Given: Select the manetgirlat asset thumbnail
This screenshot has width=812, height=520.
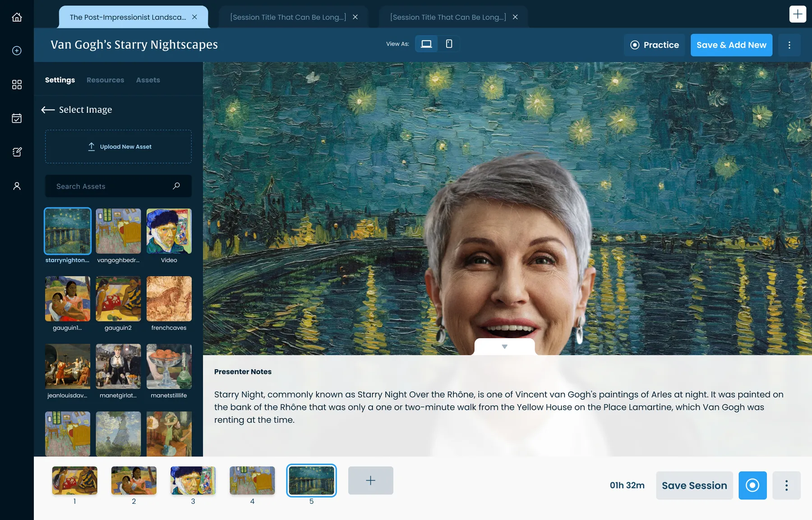Looking at the screenshot, I should (x=118, y=366).
